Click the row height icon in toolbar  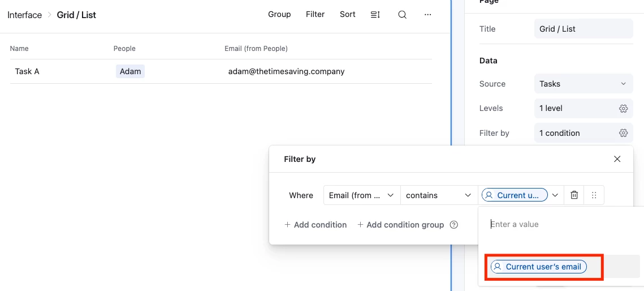(375, 15)
